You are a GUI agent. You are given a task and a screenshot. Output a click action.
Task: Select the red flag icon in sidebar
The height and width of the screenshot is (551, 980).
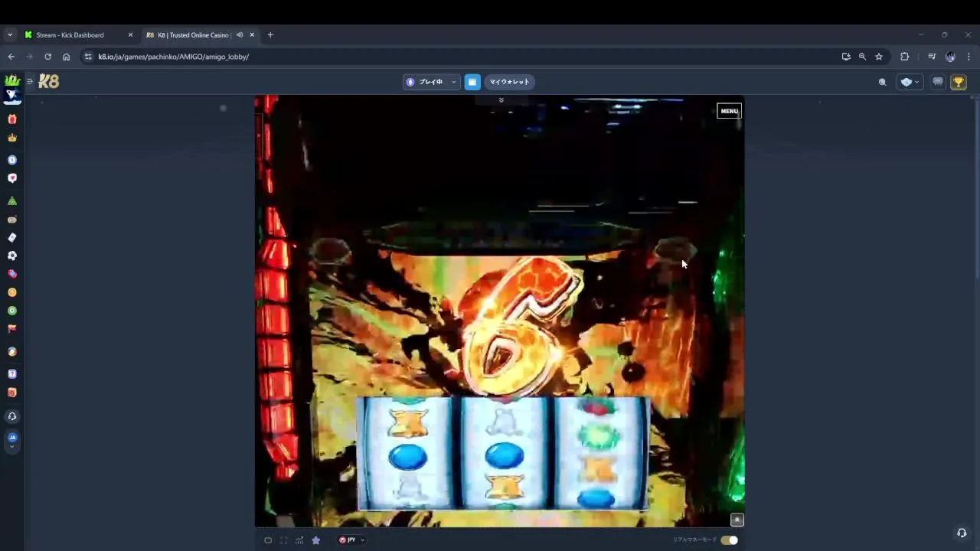(12, 328)
